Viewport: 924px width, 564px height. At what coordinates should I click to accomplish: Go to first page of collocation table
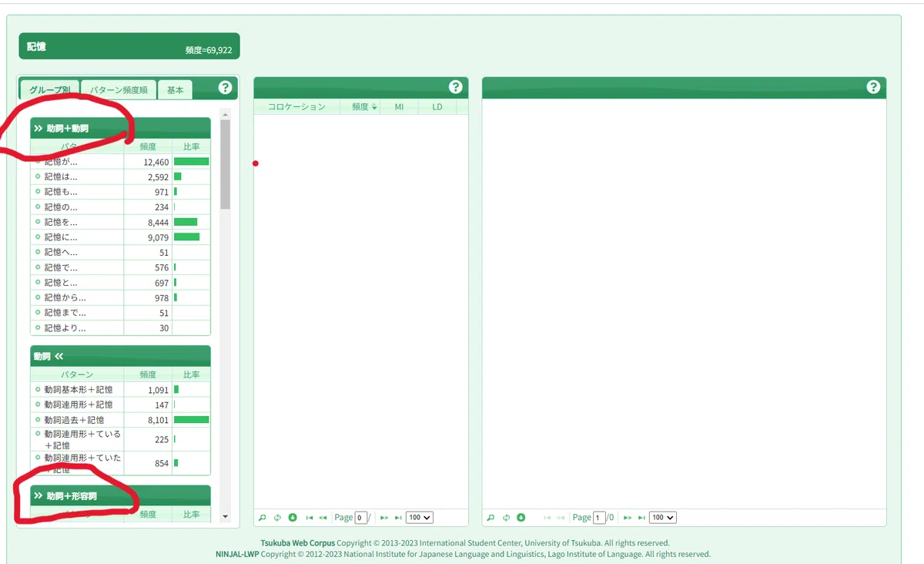pos(310,518)
